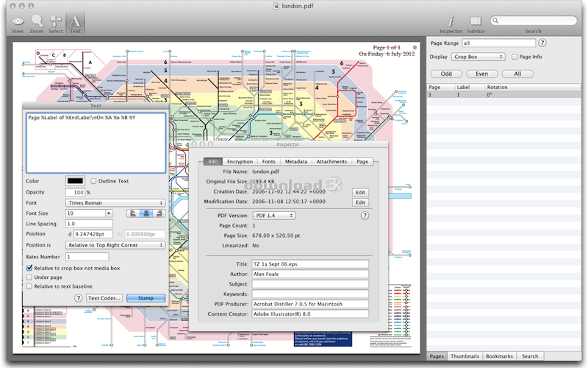Open PDF Version dropdown
The height and width of the screenshot is (368, 588).
274,216
